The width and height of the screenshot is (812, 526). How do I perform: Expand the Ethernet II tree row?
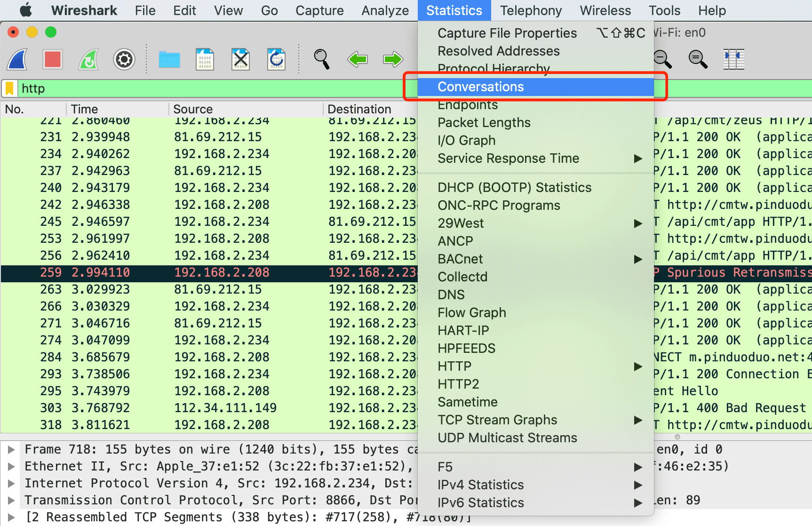click(x=11, y=467)
